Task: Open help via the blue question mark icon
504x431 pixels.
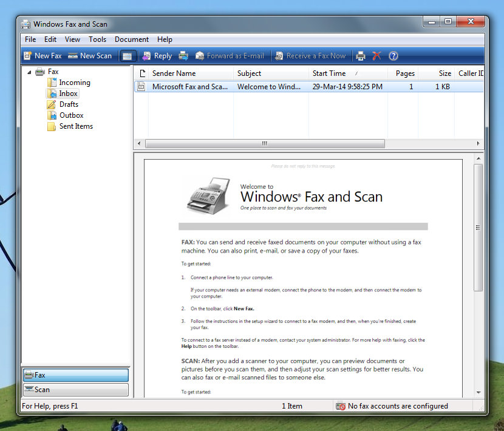Action: tap(393, 56)
